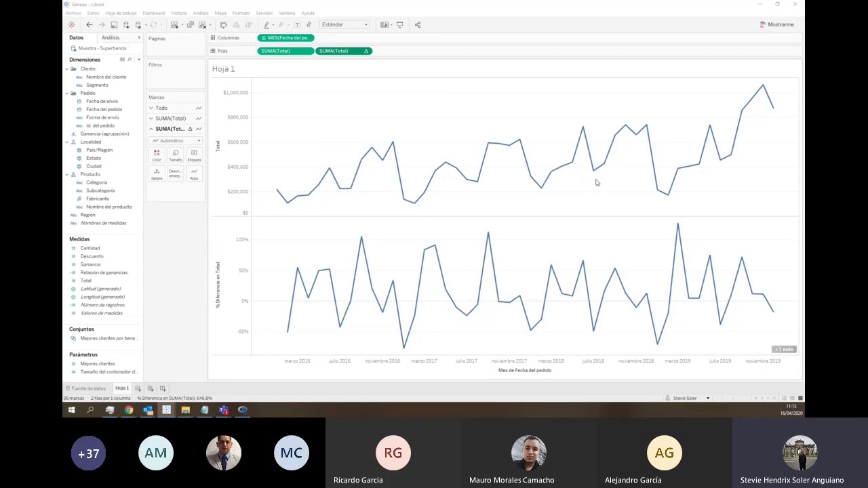Click the second SUMA(Total) pill with delta
Screen dimensions: 868x488
tap(343, 51)
